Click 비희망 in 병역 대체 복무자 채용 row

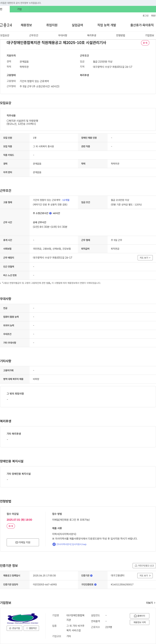coord(36,379)
